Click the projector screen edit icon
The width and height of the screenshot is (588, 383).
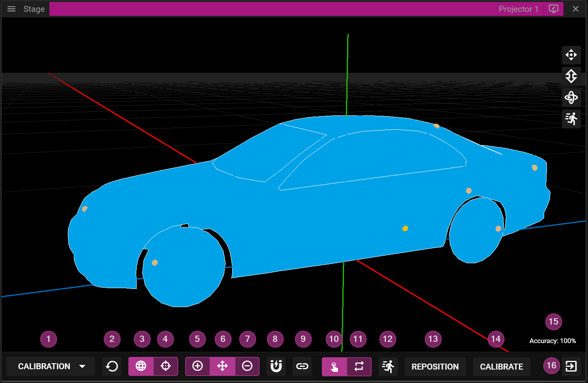coord(554,9)
